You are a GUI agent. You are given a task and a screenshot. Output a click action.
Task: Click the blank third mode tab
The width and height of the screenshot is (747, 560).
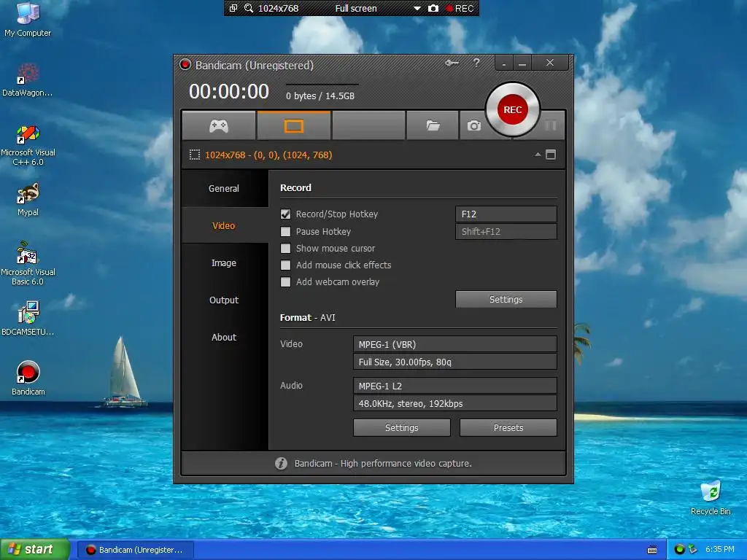[x=368, y=125]
